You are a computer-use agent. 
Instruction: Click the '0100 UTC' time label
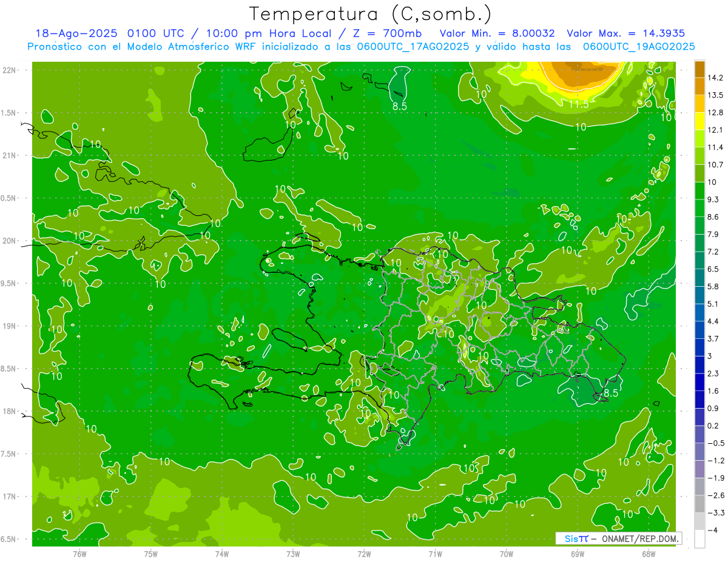pyautogui.click(x=155, y=33)
